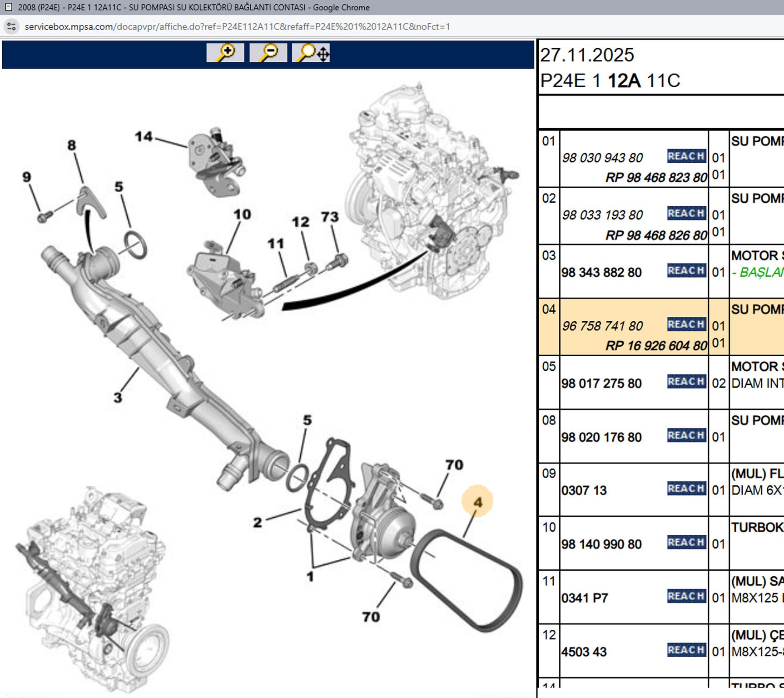Screen dimensions: 784x698
Task: Select callout number 10 in diagram
Action: click(x=242, y=214)
